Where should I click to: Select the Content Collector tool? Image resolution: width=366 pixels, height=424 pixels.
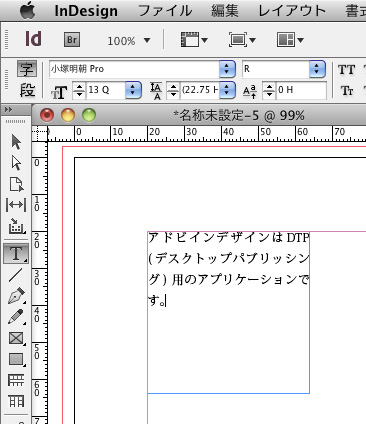(16, 226)
